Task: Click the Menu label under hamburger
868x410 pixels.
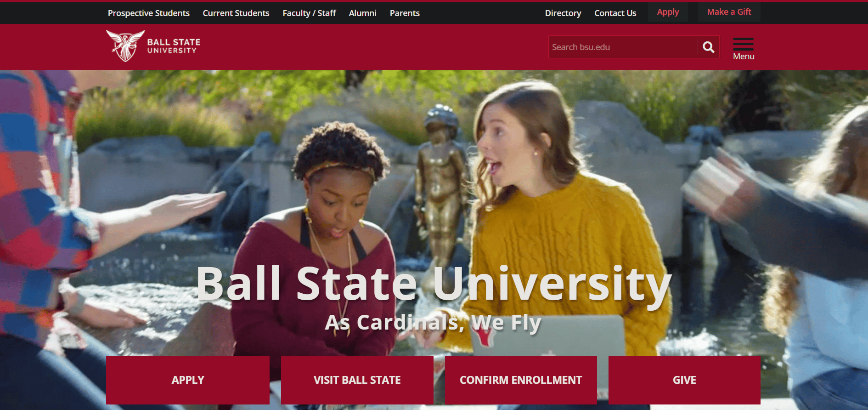Action: pos(744,57)
